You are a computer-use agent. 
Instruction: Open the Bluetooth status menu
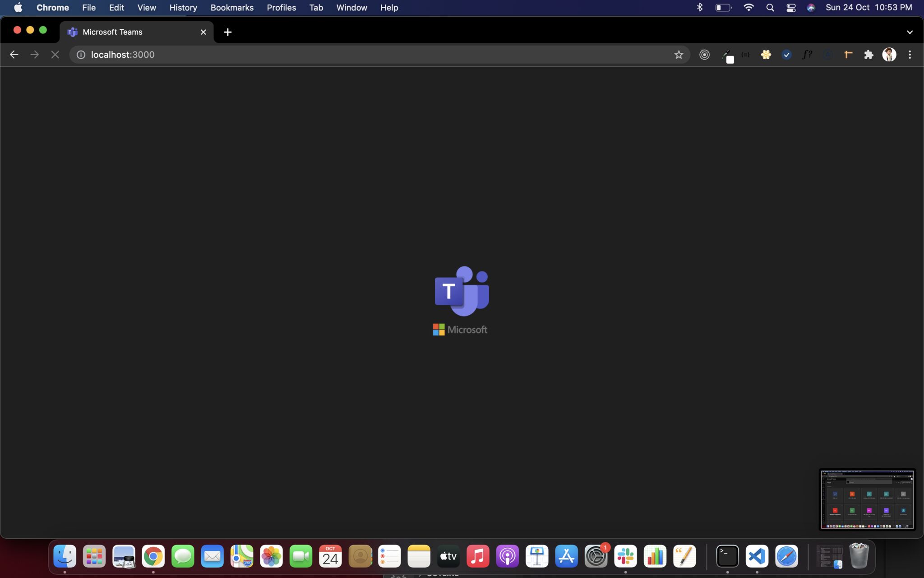[700, 8]
